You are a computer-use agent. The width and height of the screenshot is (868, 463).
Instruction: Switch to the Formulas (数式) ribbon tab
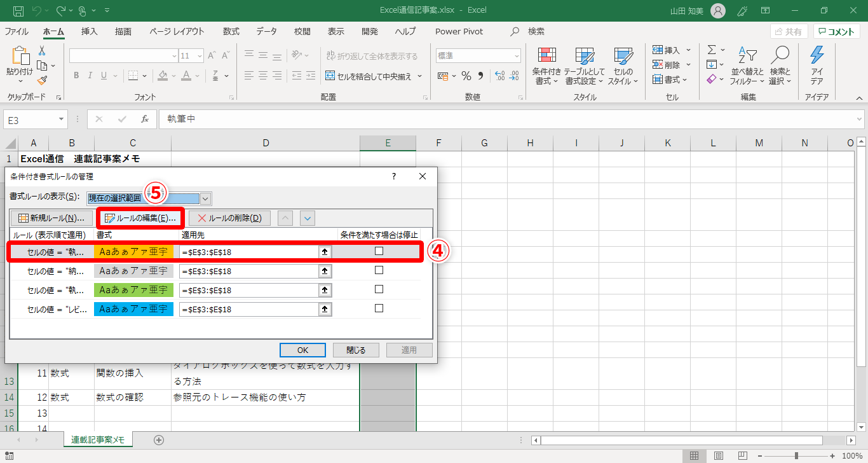(x=231, y=32)
